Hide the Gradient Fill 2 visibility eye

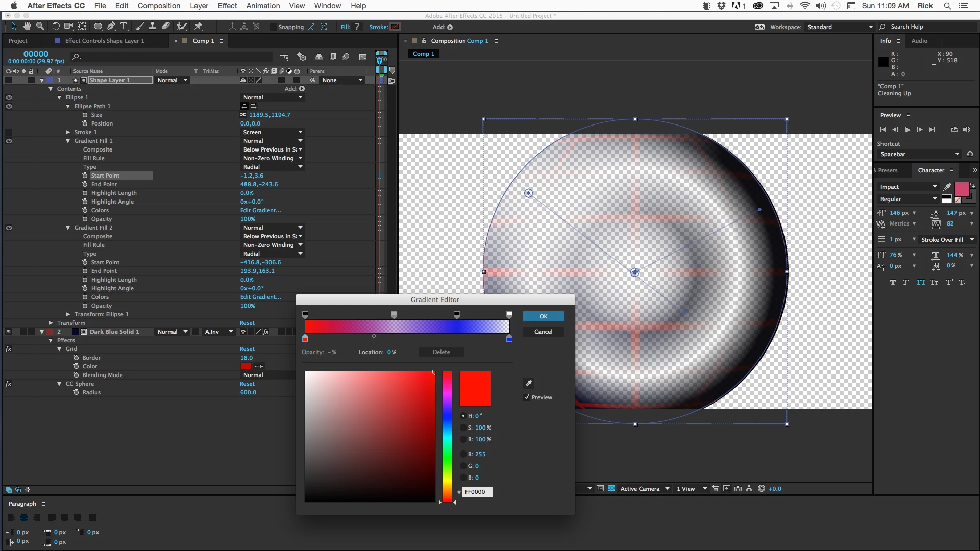click(9, 228)
